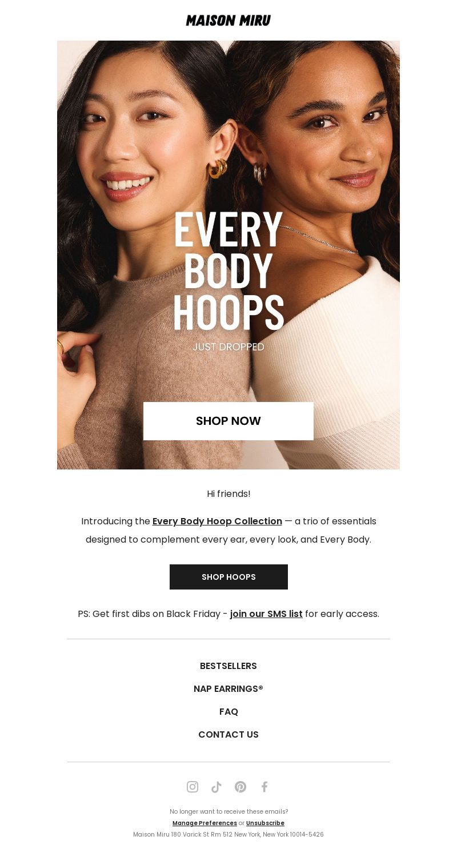457x868 pixels.
Task: Open the Facebook social icon
Action: [264, 787]
